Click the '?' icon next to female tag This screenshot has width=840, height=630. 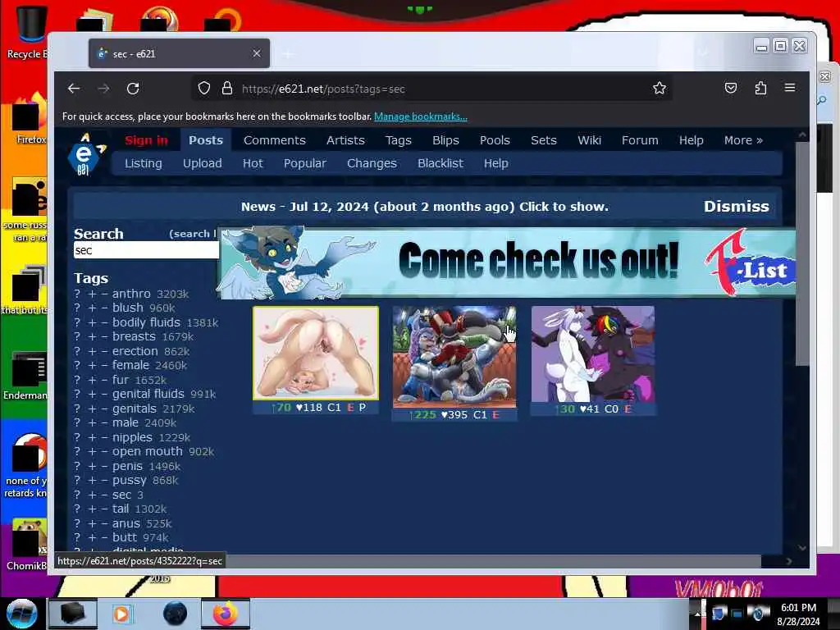pos(77,365)
